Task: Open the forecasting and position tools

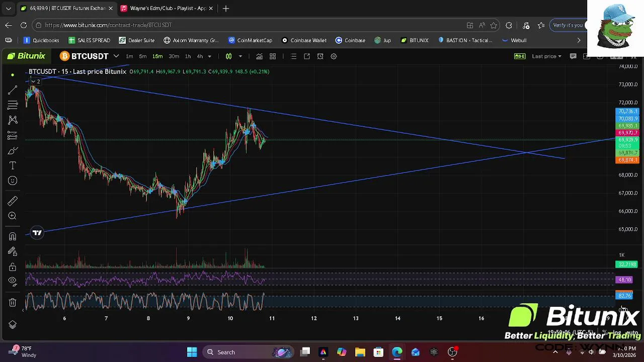Action: 13,135
